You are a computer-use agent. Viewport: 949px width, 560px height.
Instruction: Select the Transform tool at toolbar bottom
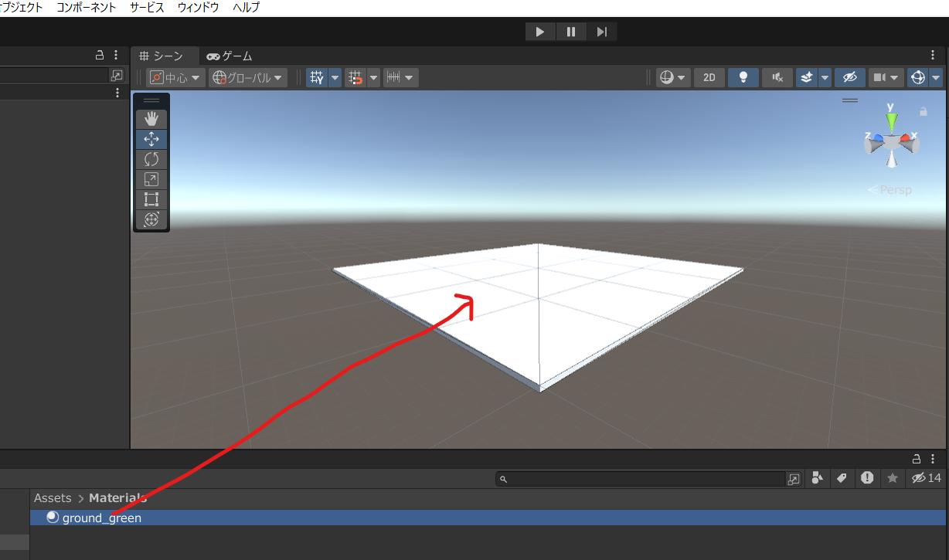151,219
